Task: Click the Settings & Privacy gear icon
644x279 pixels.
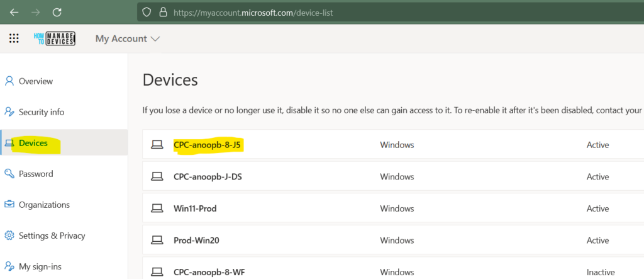Action: pyautogui.click(x=9, y=236)
